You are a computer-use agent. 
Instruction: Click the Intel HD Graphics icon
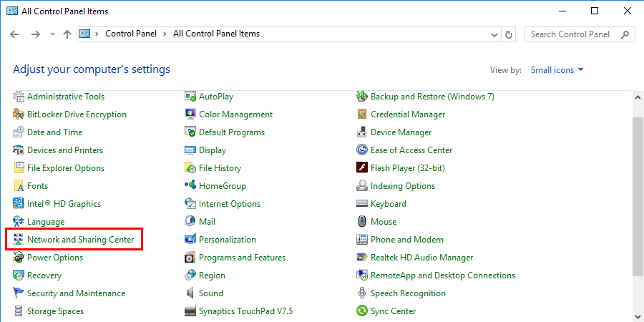[19, 204]
